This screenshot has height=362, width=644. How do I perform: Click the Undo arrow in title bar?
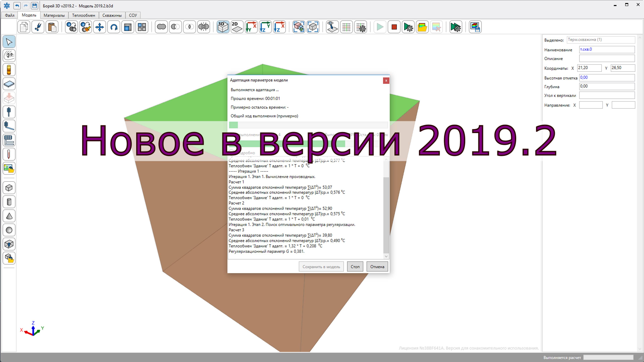17,6
